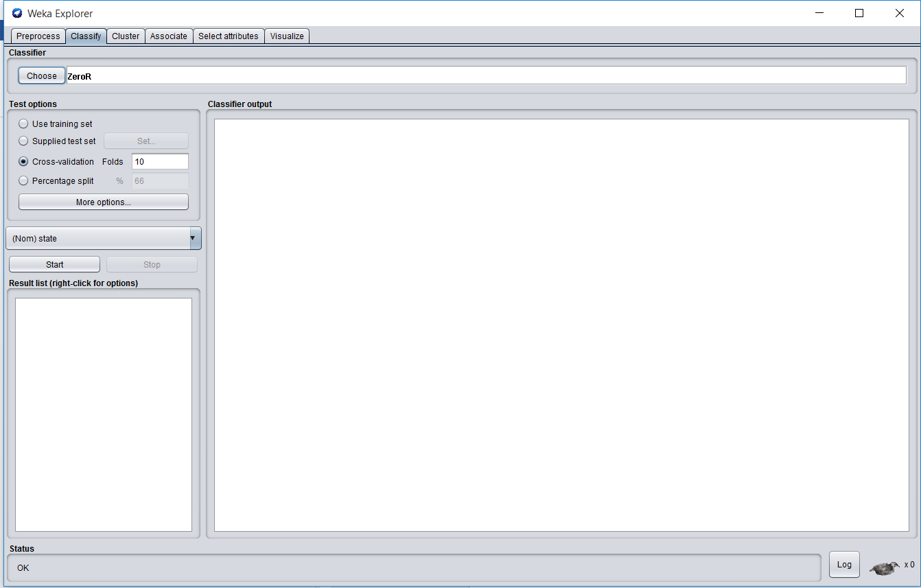Minimize the Weka Explorer window
Screen dimensions: 921x588
pos(819,13)
